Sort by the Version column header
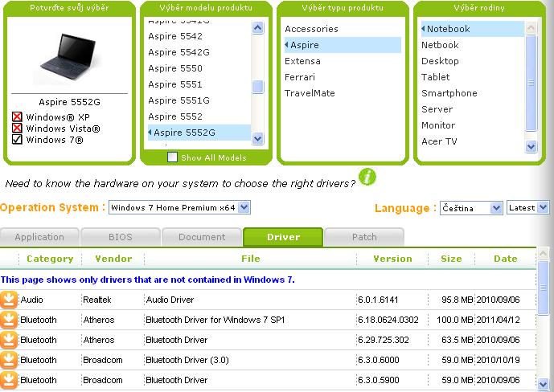The image size is (554, 392). coord(392,259)
